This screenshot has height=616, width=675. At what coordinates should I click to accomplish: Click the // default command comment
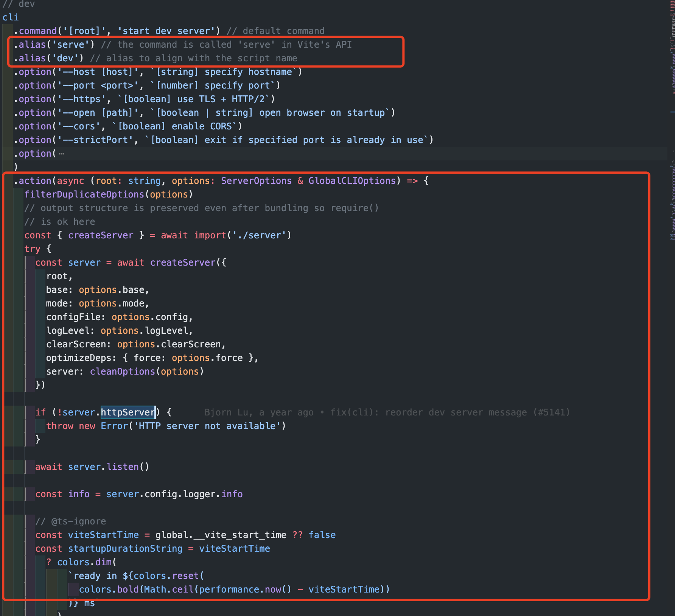275,31
